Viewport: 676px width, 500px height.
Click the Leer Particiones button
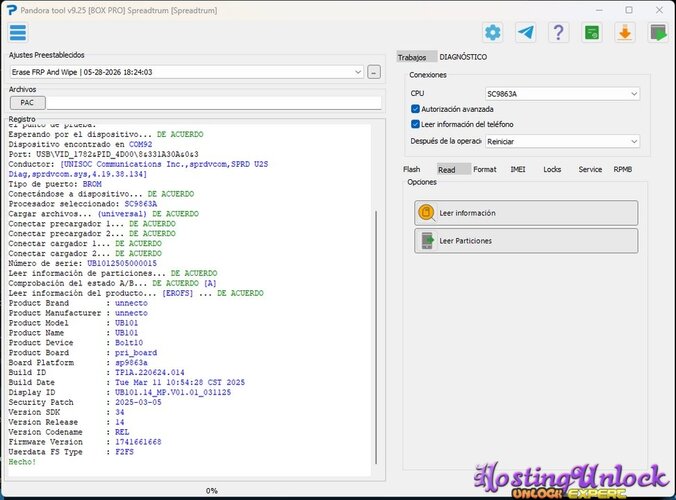526,241
